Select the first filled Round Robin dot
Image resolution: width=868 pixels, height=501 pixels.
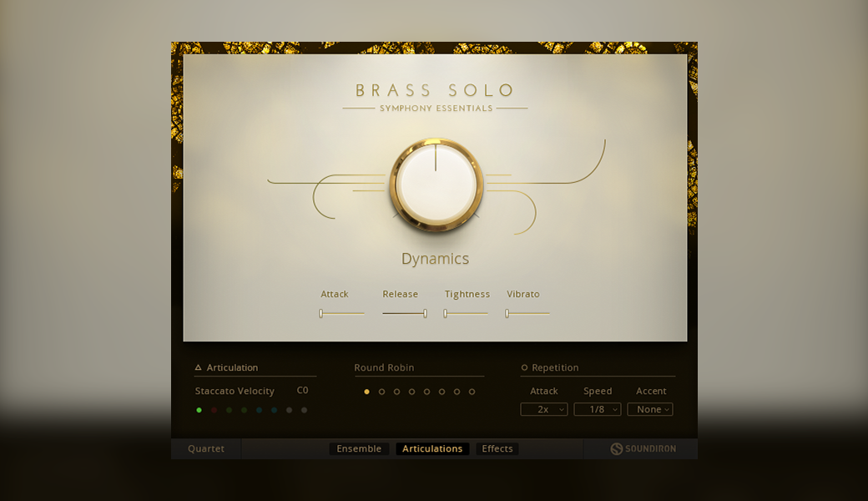[x=366, y=392]
